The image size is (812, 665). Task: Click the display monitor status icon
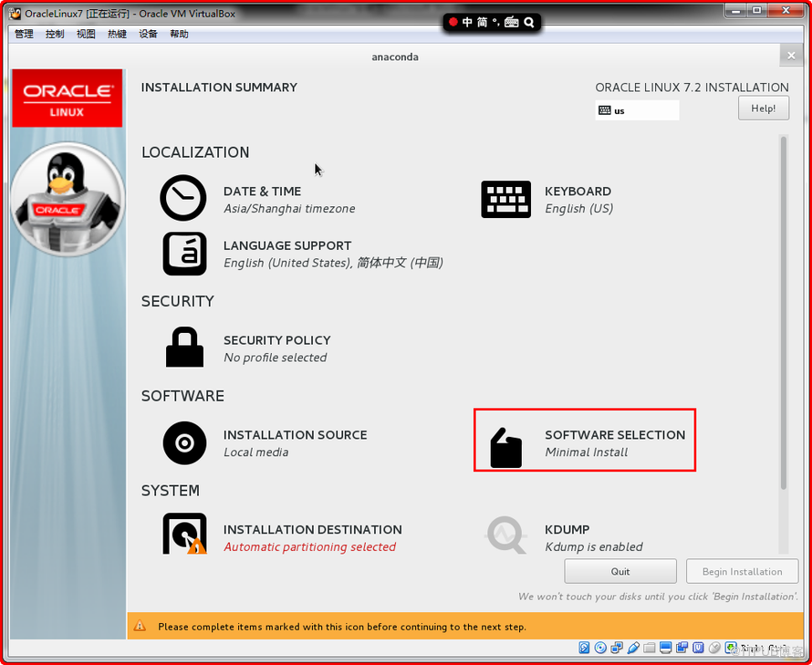pyautogui.click(x=666, y=648)
